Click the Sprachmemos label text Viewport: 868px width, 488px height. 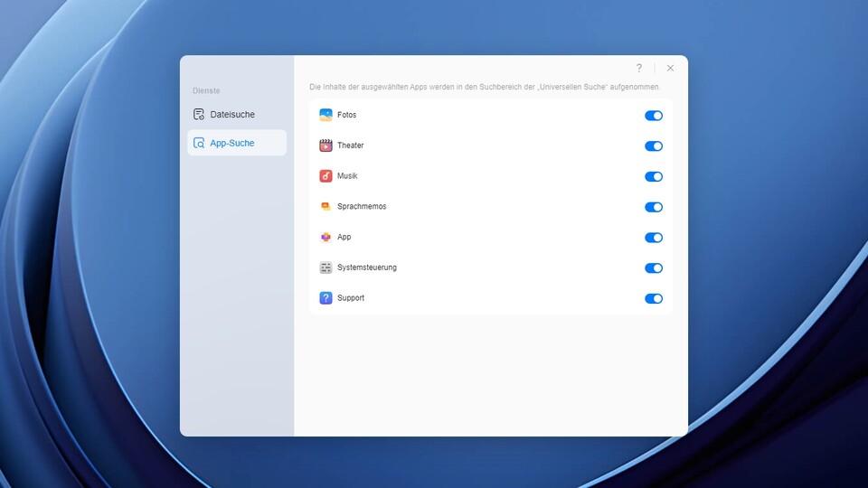[362, 207]
